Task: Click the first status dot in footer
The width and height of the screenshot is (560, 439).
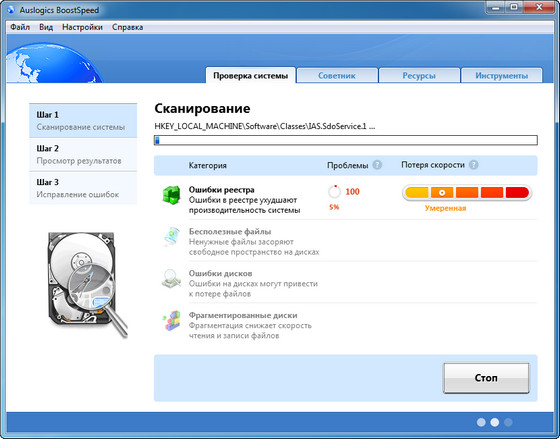Action: coord(481,422)
